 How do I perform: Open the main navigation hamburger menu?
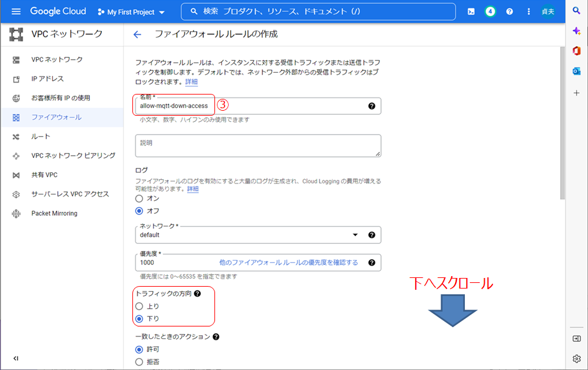click(16, 12)
